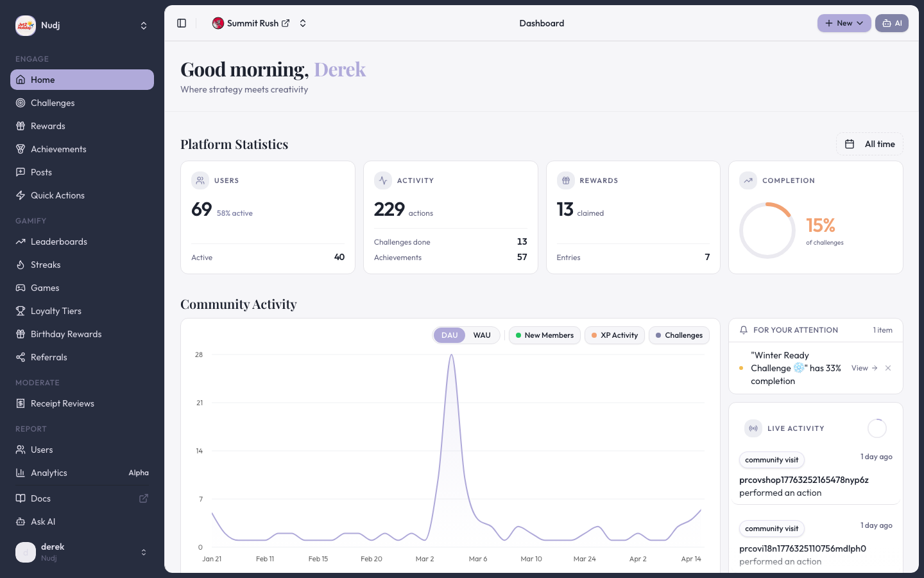Click the Rewards card gift icon
The image size is (924, 578).
pos(565,180)
